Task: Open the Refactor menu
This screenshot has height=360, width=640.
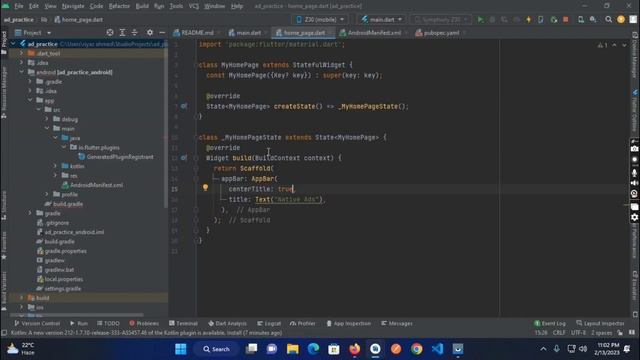Action: [x=119, y=6]
